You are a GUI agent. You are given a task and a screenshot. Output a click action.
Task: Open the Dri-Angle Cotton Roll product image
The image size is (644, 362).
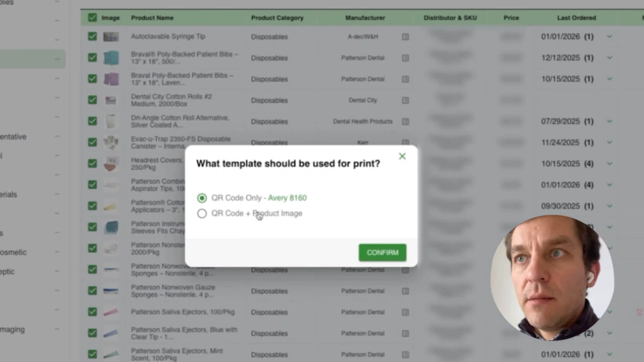click(x=111, y=122)
